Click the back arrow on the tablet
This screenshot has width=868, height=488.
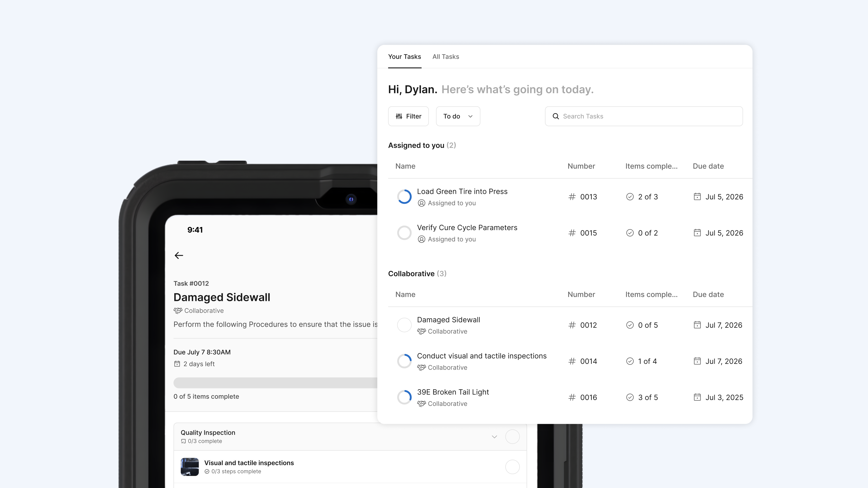(179, 255)
